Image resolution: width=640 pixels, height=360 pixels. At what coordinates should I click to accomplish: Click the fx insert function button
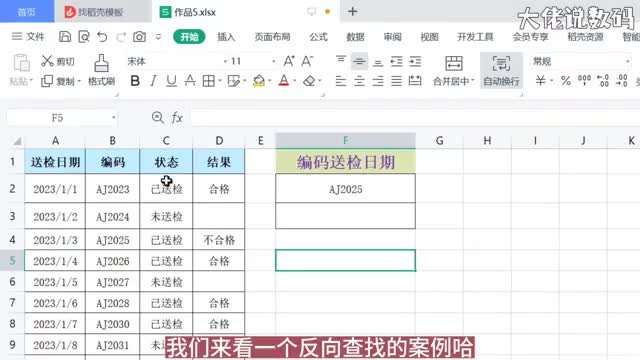177,118
